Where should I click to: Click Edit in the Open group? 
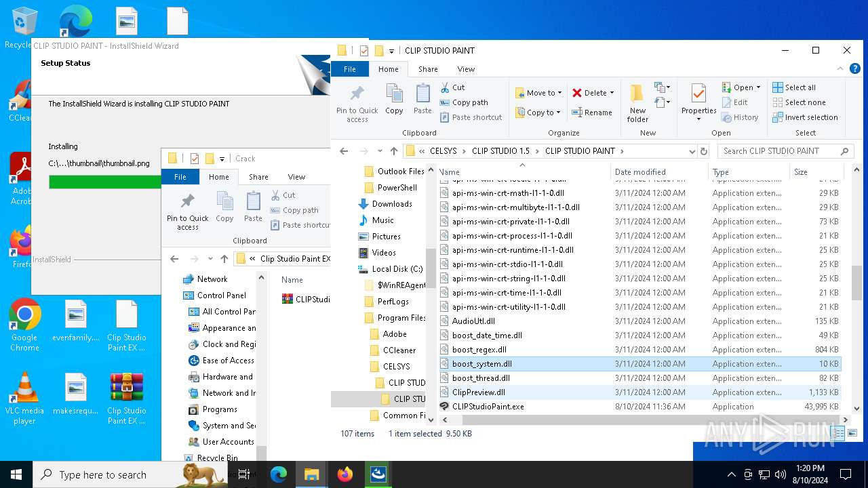(x=734, y=102)
